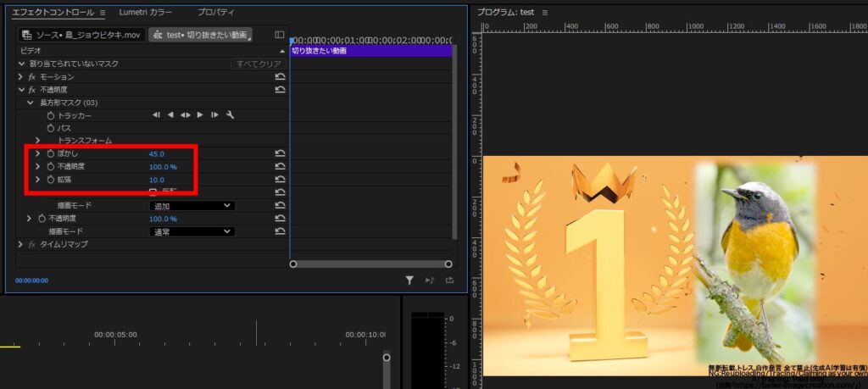Open the Effect Controls panel menu icon
This screenshot has height=389, width=868.
pos(103,12)
